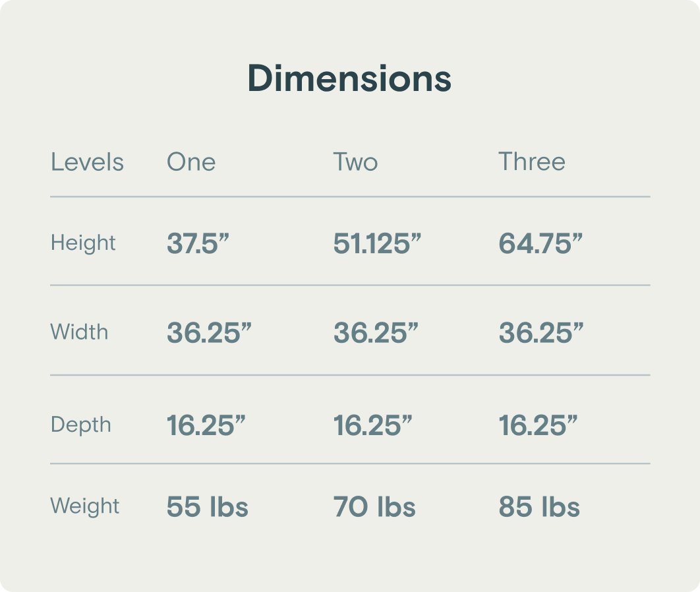Viewport: 700px width, 592px height.
Task: Click the Width row label
Action: click(x=79, y=332)
